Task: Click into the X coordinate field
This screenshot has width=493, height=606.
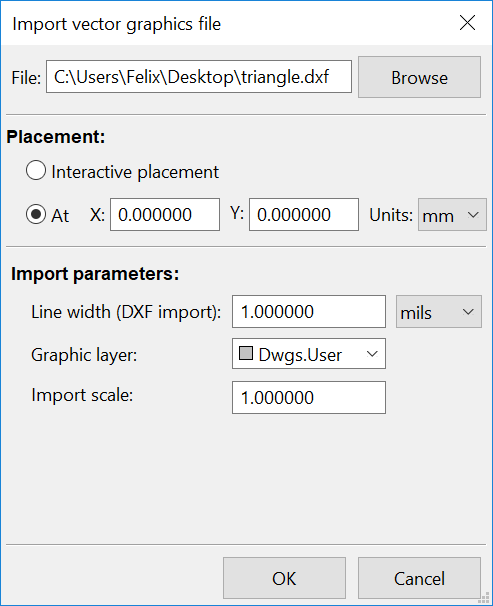Action: click(165, 214)
